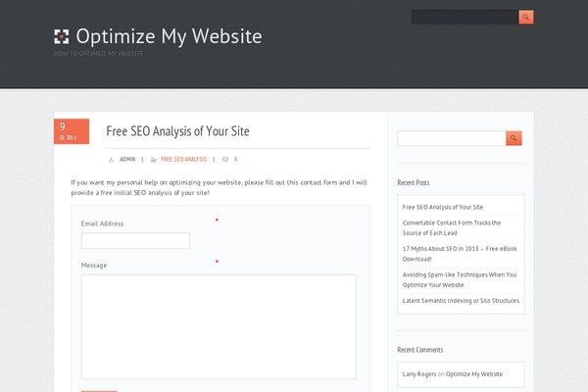Open Larry Rogers commenter link
This screenshot has width=588, height=392.
419,374
